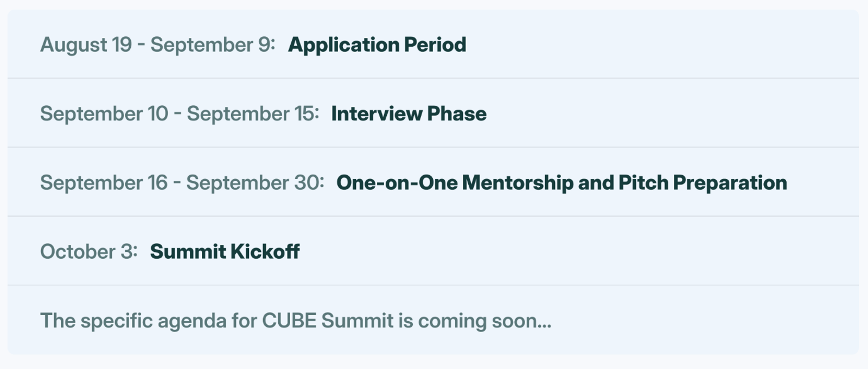Click the word Kickoff in the Summit row
The image size is (868, 369).
click(265, 251)
